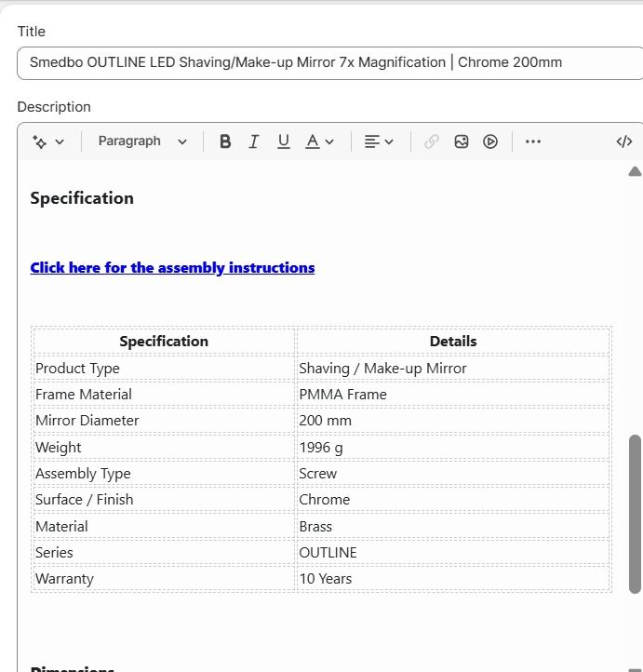Click the Chrome value cell
Viewport: 643px width, 672px height.
(x=453, y=500)
